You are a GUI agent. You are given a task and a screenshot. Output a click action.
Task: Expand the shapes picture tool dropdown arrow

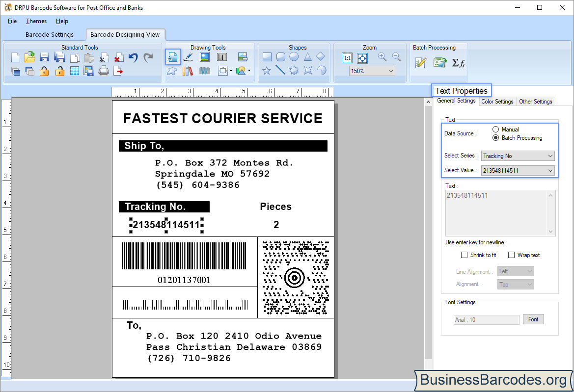click(249, 71)
